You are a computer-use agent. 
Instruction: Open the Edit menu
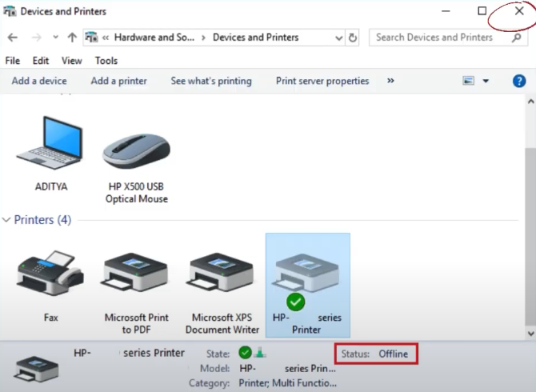click(40, 61)
